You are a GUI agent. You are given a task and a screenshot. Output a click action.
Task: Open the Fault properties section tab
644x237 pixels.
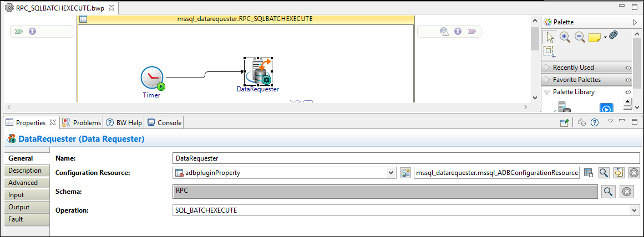[x=27, y=219]
